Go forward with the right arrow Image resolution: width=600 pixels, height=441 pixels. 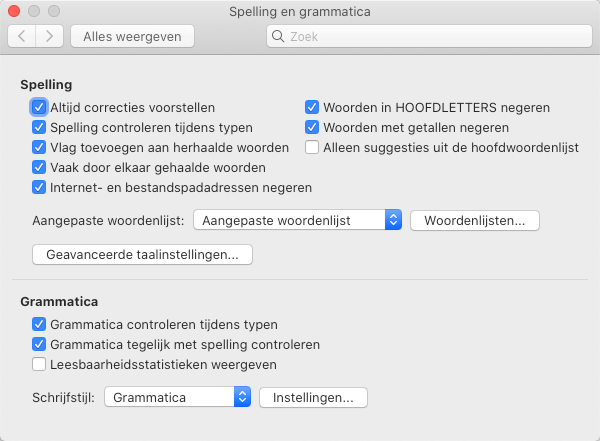[x=49, y=36]
